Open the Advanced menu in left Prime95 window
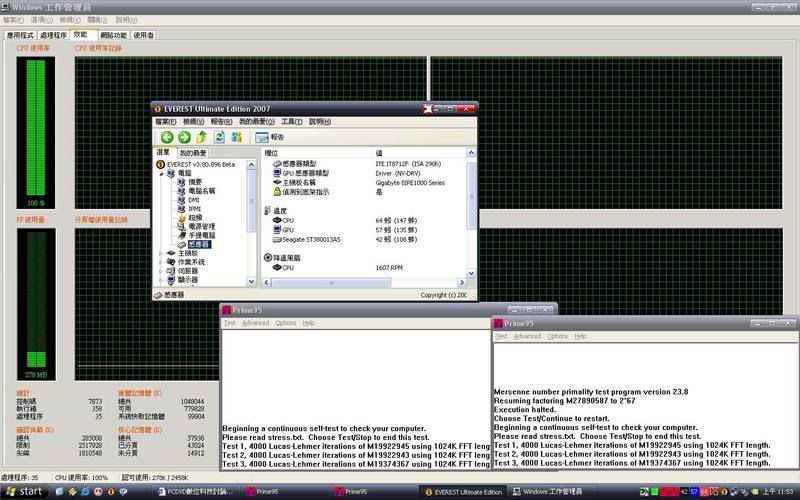The width and height of the screenshot is (800, 500). click(x=256, y=323)
